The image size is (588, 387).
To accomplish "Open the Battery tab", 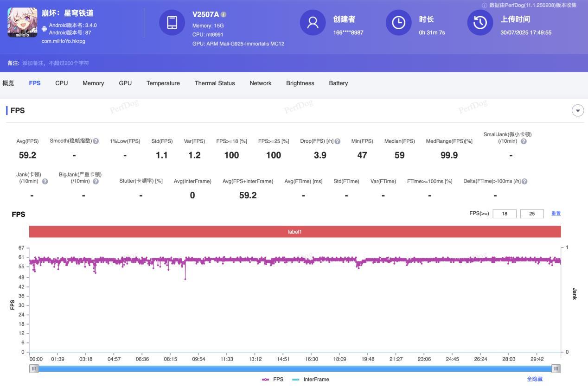I will tap(339, 83).
